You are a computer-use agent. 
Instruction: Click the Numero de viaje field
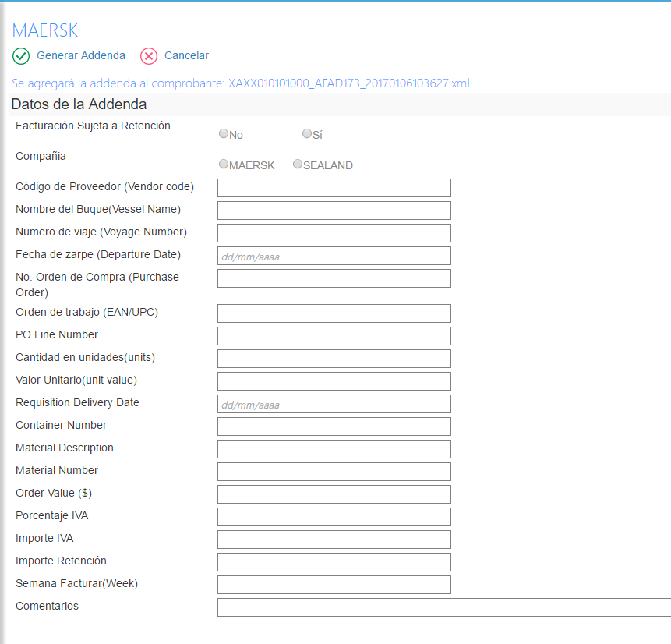coord(334,233)
